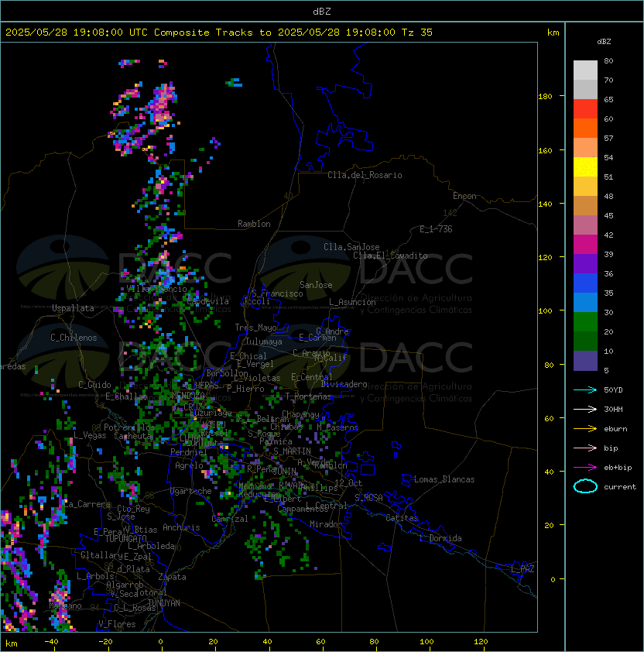This screenshot has height=652, width=644.
Task: Click the 'dBZ' title in the top bar
Action: tap(322, 12)
